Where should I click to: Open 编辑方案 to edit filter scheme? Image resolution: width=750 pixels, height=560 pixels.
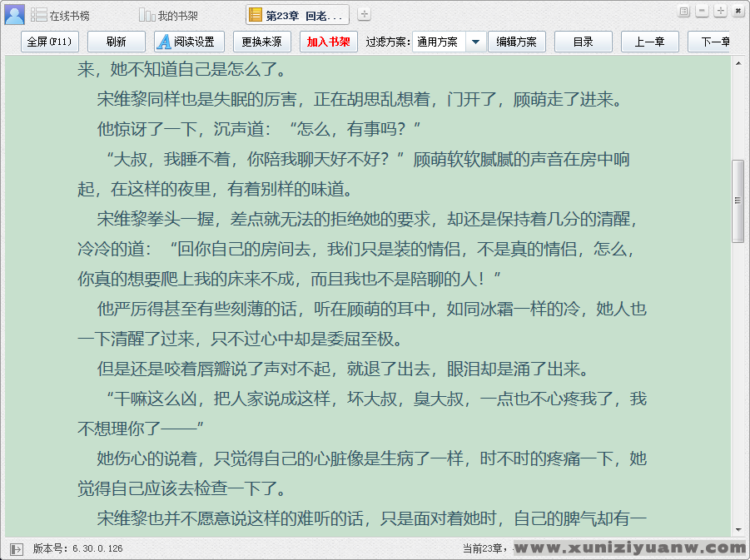516,42
